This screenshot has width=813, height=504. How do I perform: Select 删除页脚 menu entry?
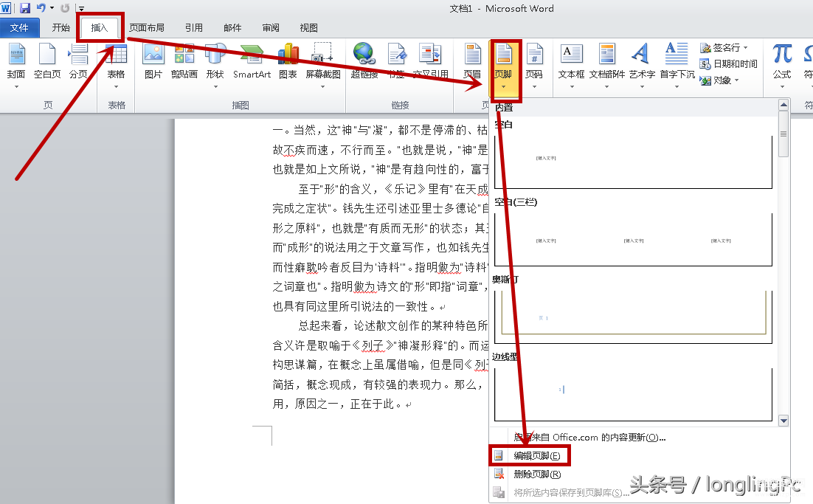coord(536,474)
